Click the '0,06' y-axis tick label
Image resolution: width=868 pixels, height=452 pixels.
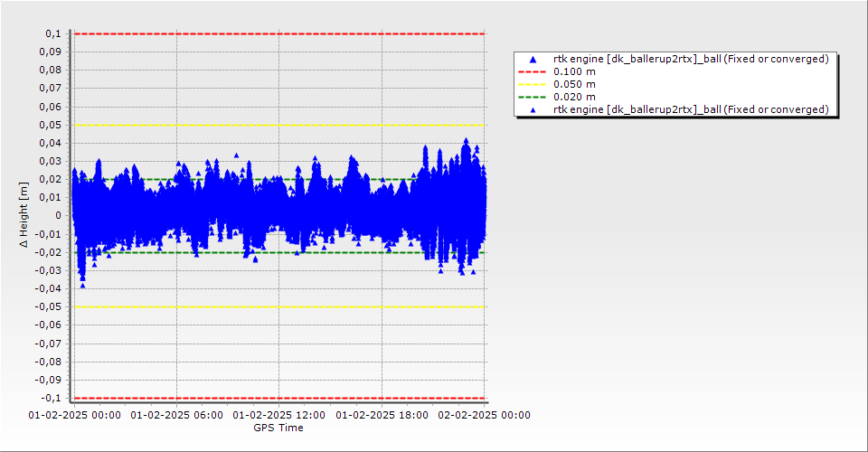click(x=51, y=107)
